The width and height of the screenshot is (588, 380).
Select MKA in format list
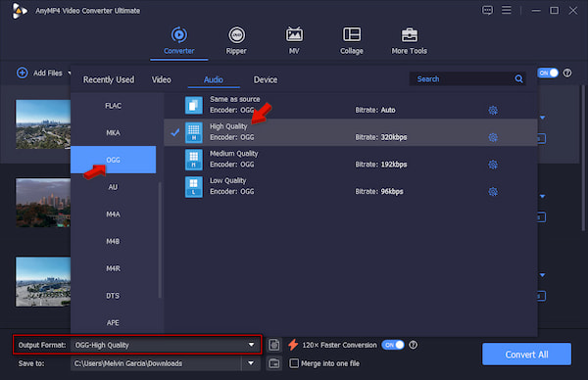point(114,132)
